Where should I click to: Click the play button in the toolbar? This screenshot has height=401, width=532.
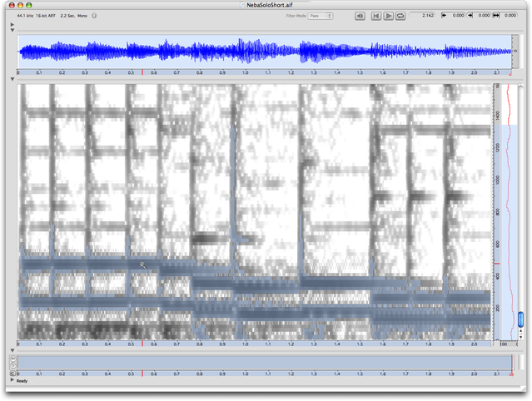(x=389, y=16)
